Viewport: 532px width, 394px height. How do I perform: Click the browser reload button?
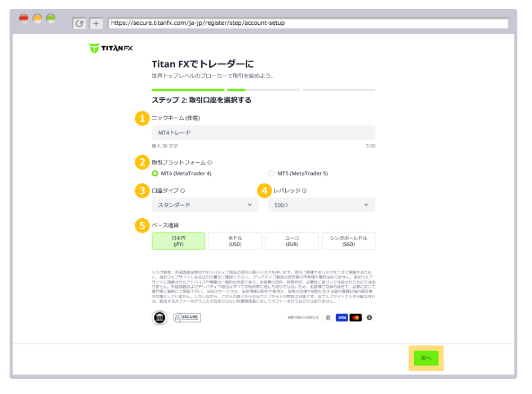[79, 24]
